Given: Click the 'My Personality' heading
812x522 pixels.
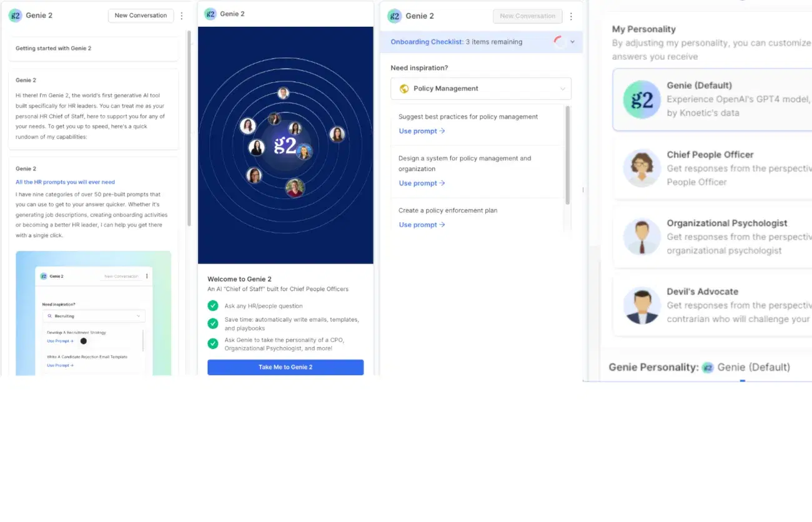Looking at the screenshot, I should point(643,29).
